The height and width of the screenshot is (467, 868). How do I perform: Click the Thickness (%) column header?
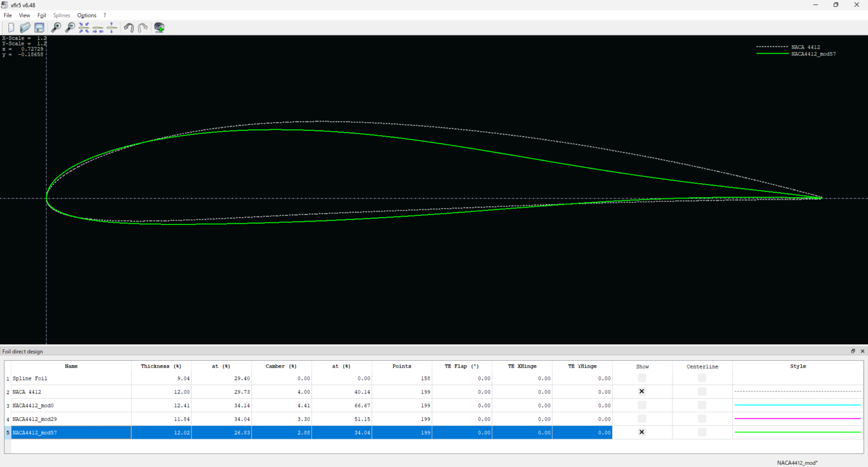(x=161, y=366)
